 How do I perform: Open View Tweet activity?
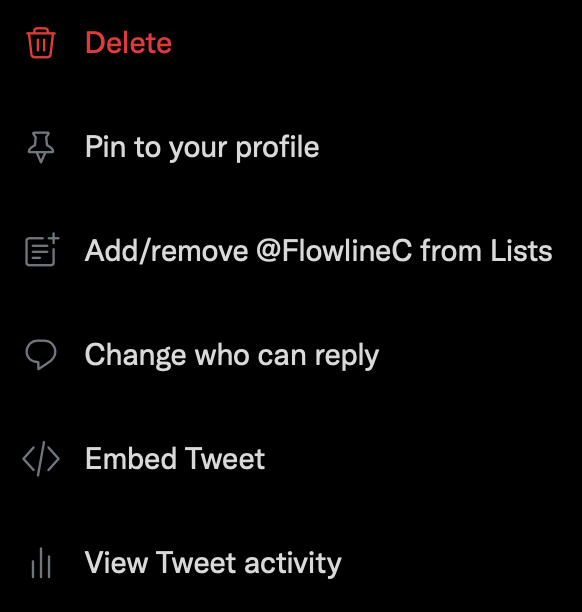[x=291, y=563]
